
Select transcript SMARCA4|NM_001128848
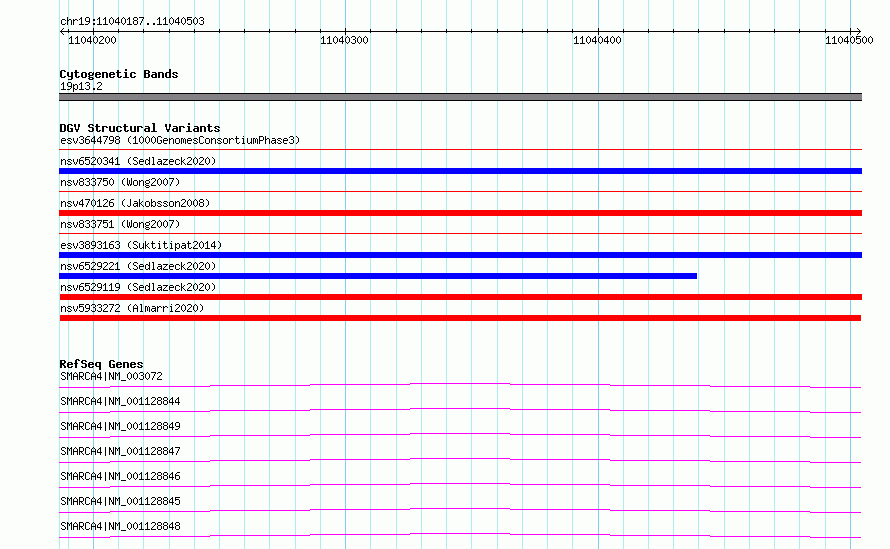click(120, 526)
